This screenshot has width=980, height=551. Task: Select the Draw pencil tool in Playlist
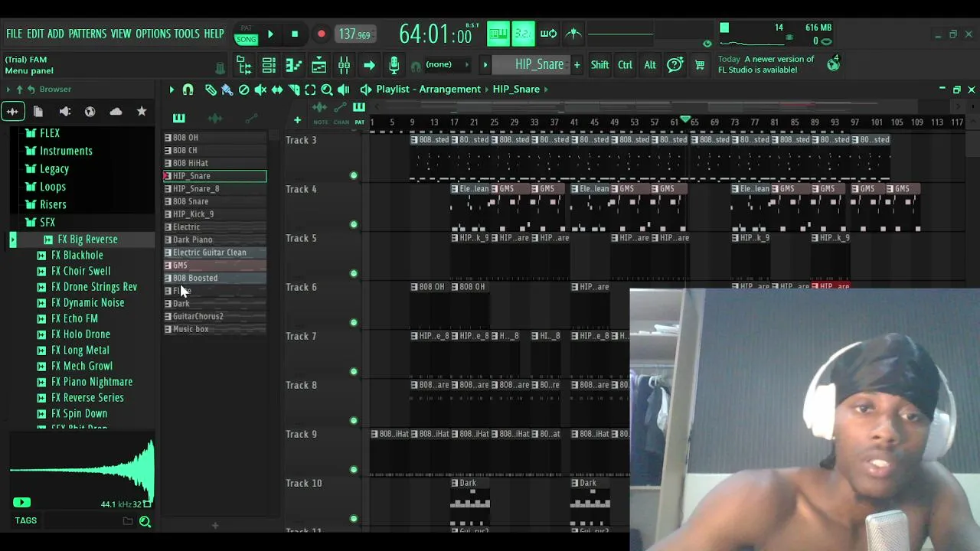coord(211,90)
